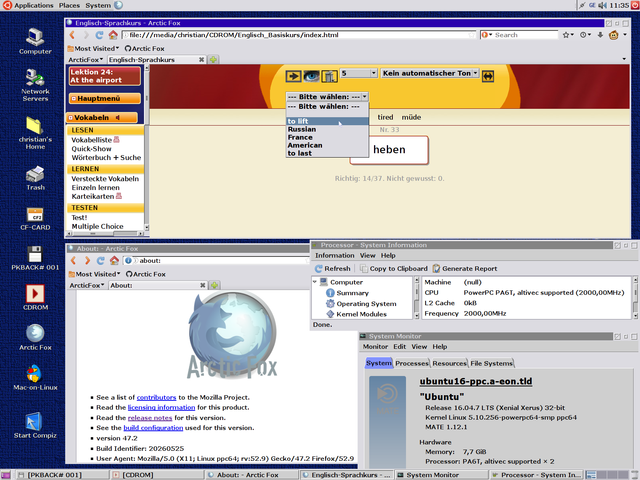Open the Applications menu in the top panel
The image size is (640, 480).
(34, 5)
